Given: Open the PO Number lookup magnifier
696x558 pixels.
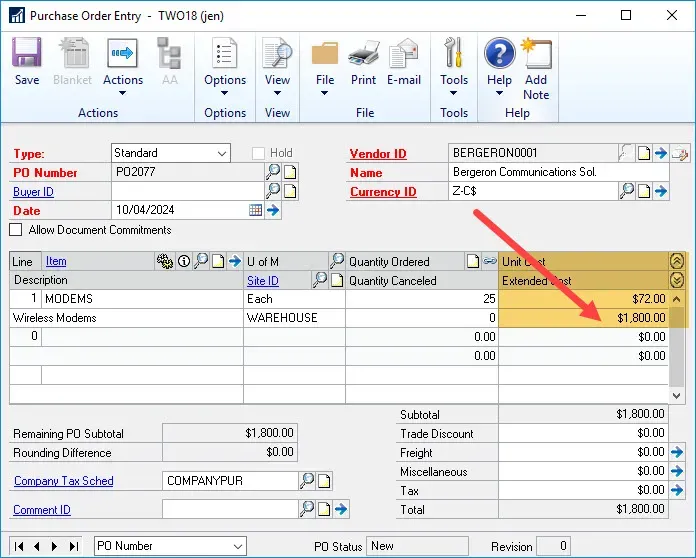Looking at the screenshot, I should pyautogui.click(x=272, y=172).
